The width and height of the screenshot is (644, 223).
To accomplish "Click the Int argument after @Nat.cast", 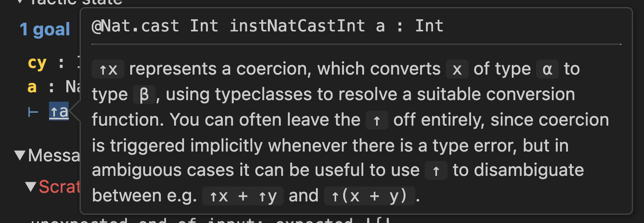I will click(x=204, y=26).
